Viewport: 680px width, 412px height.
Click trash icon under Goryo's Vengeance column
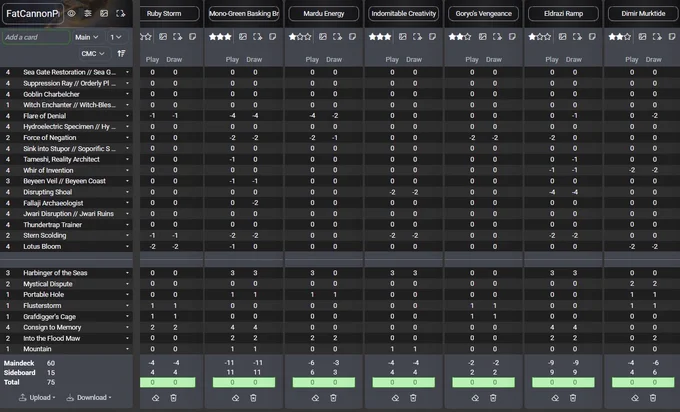tap(493, 398)
